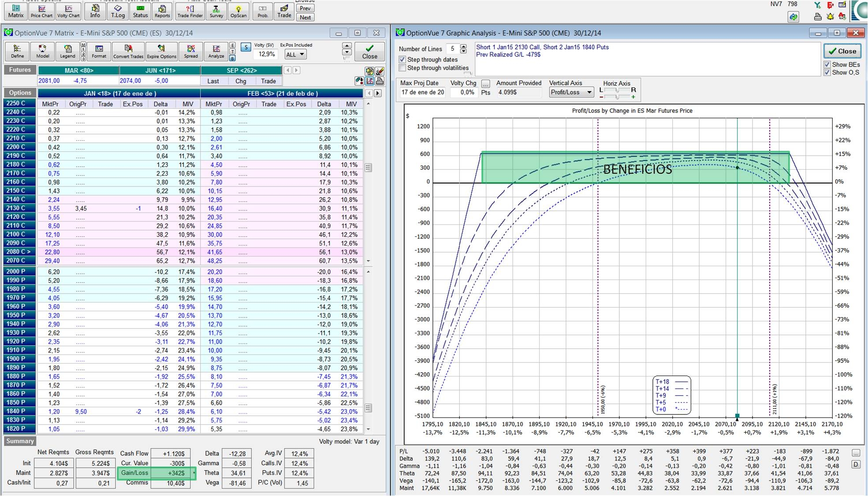Click the Next browse button
Screen dimensions: 868x496
click(x=305, y=18)
